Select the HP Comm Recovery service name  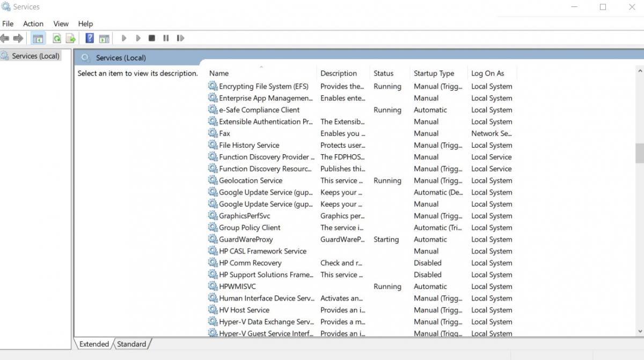point(250,263)
